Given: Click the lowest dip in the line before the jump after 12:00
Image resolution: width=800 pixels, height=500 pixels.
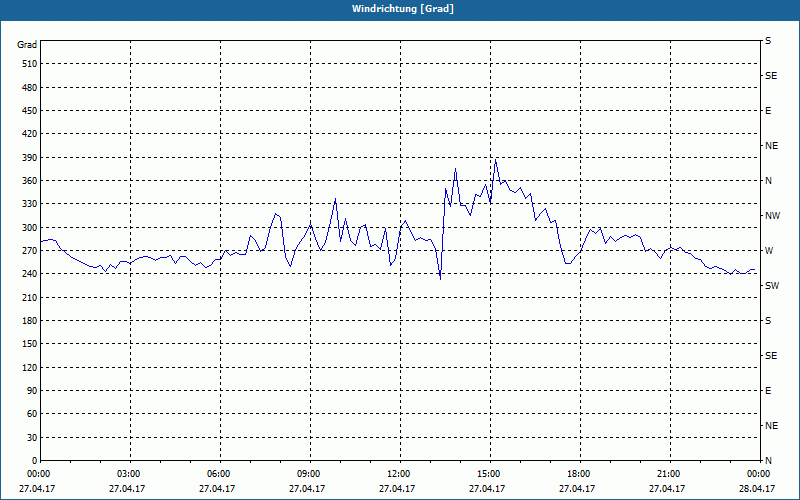Looking at the screenshot, I should coord(440,279).
